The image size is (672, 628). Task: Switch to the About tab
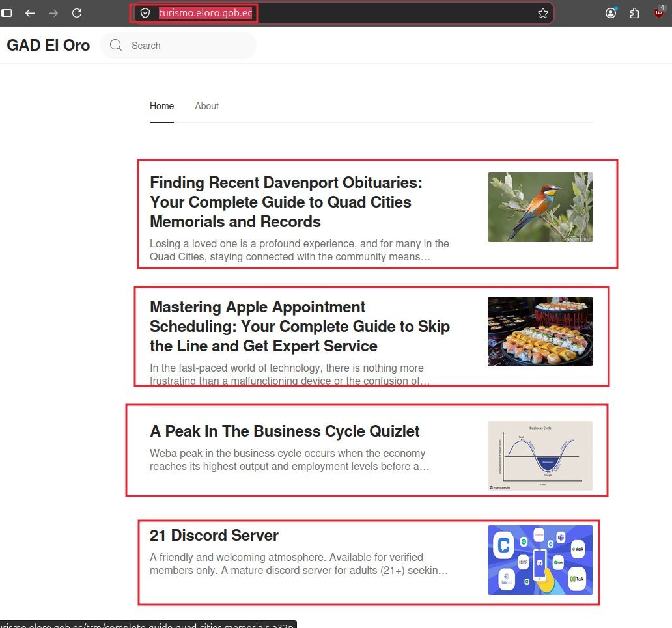(x=206, y=106)
